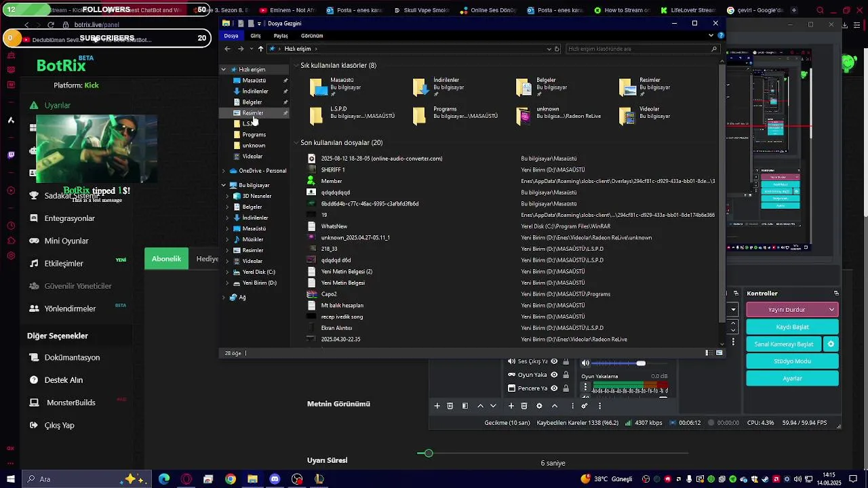The width and height of the screenshot is (868, 488).
Task: Open the Giriş ribbon tab
Action: point(256,35)
